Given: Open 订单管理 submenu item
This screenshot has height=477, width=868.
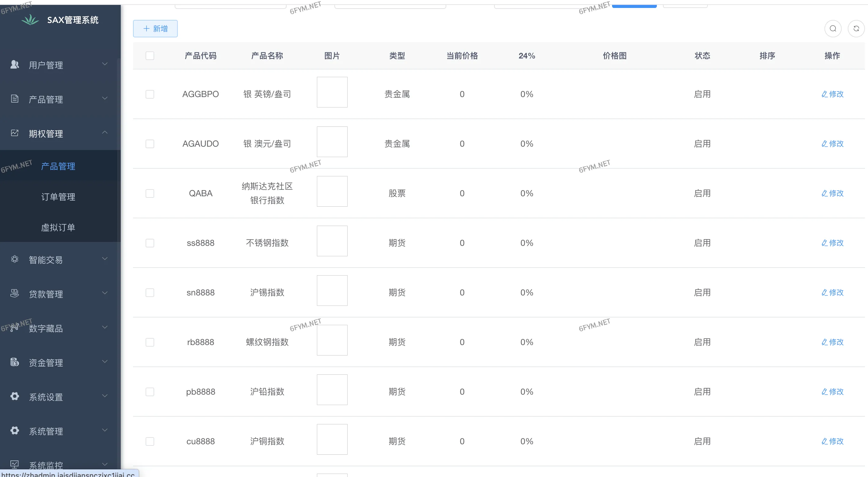Looking at the screenshot, I should click(58, 197).
